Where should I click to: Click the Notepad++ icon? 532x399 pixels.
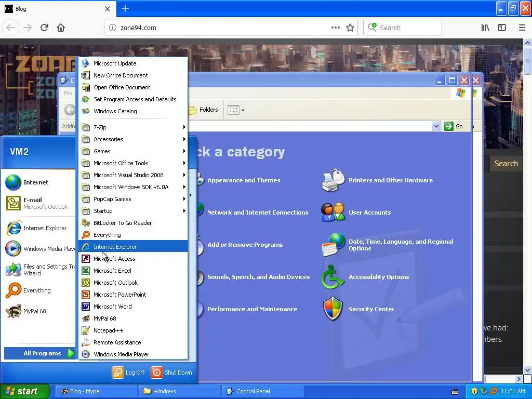(x=86, y=330)
